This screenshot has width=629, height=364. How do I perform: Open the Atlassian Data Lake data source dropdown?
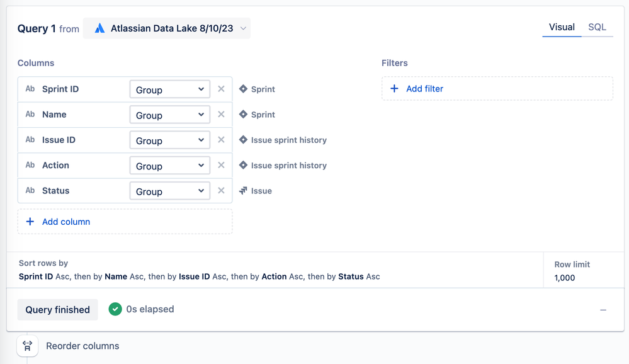(167, 28)
